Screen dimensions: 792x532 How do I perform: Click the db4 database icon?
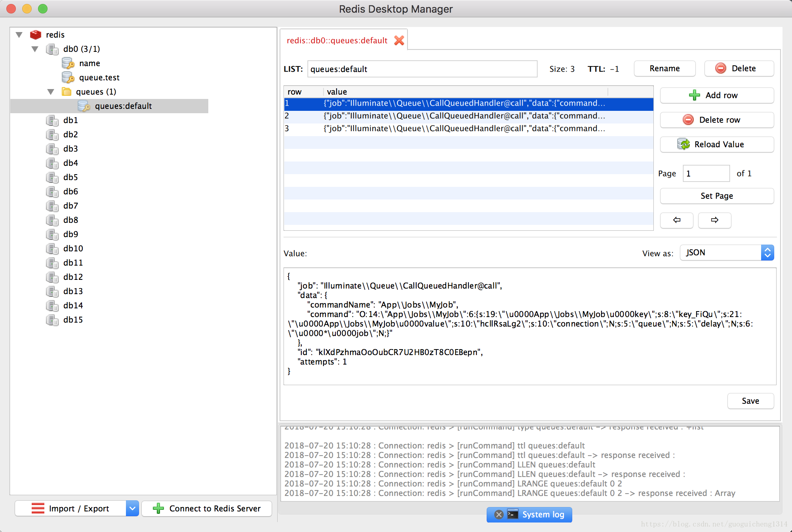coord(52,163)
